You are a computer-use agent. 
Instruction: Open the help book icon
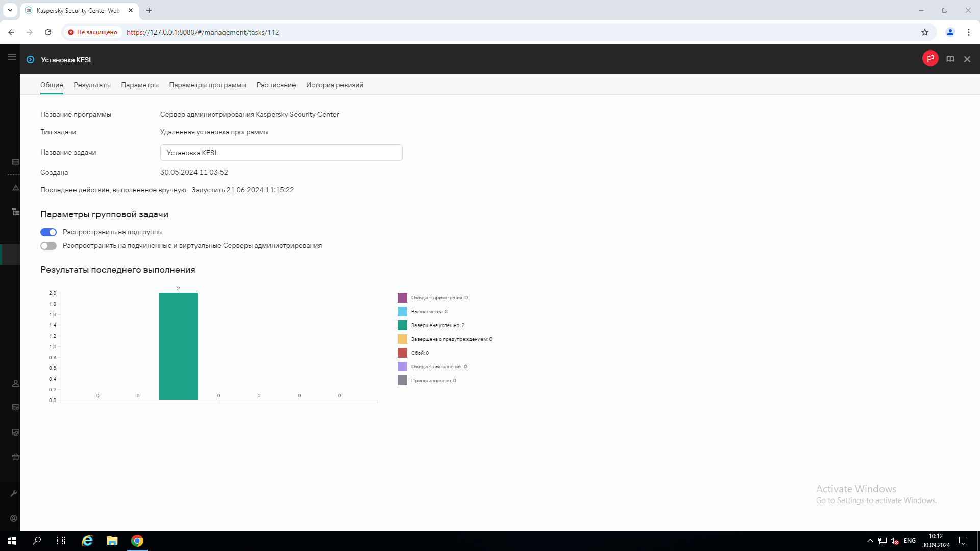click(950, 59)
